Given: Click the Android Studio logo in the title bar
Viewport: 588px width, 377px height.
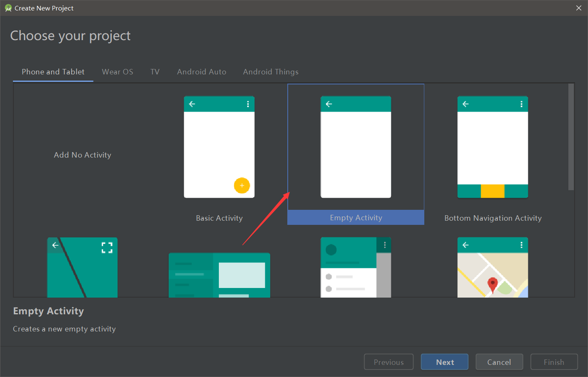Looking at the screenshot, I should tap(8, 8).
